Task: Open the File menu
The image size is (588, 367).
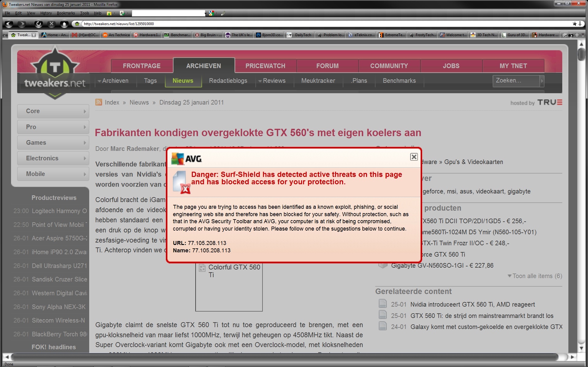Action: click(7, 13)
